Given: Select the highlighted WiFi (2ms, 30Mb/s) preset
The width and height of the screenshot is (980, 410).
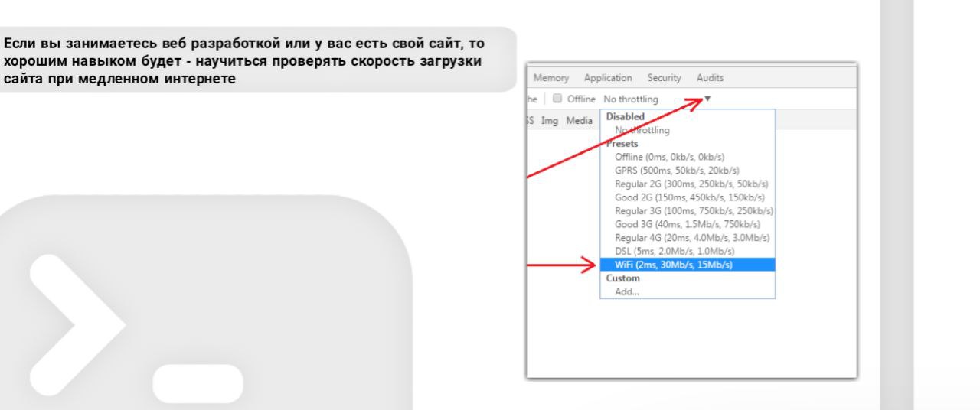Looking at the screenshot, I should pyautogui.click(x=688, y=265).
